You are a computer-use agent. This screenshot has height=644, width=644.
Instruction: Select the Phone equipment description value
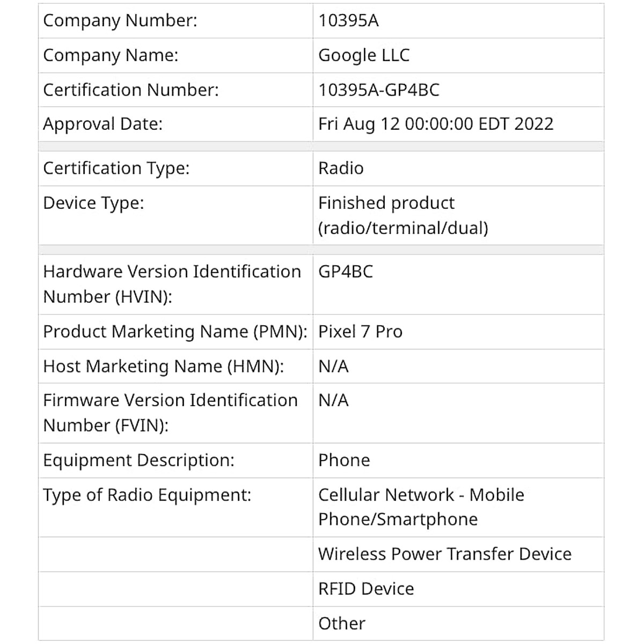(344, 460)
